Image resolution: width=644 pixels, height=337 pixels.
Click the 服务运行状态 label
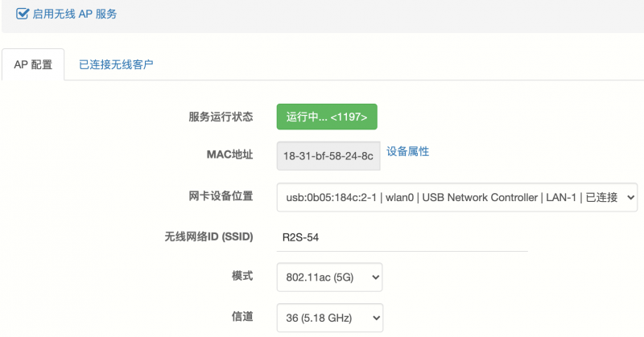tap(221, 117)
